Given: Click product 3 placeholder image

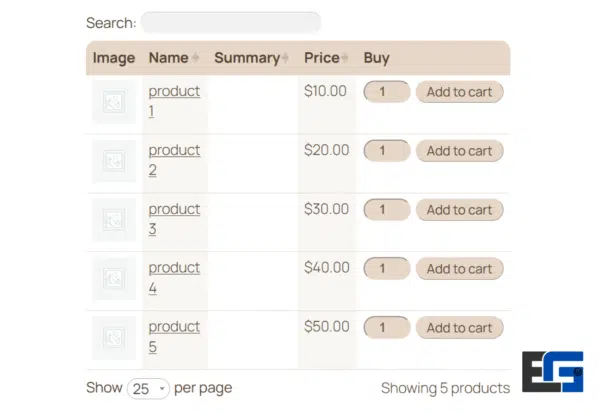Looking at the screenshot, I should click(x=114, y=220).
